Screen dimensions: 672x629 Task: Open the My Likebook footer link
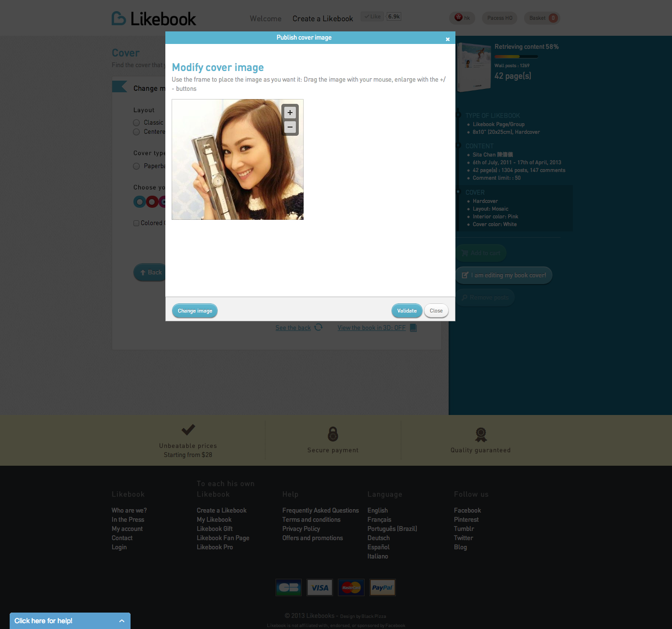tap(214, 519)
